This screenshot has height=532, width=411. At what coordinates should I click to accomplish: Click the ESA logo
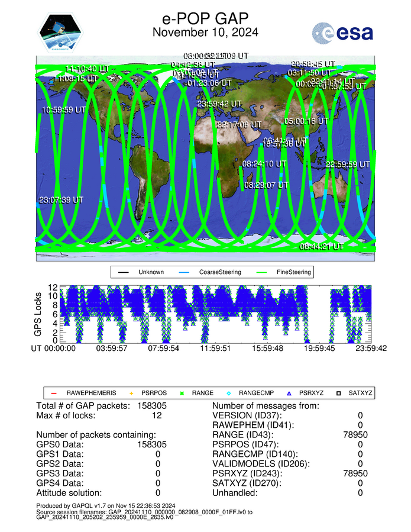[x=343, y=33]
